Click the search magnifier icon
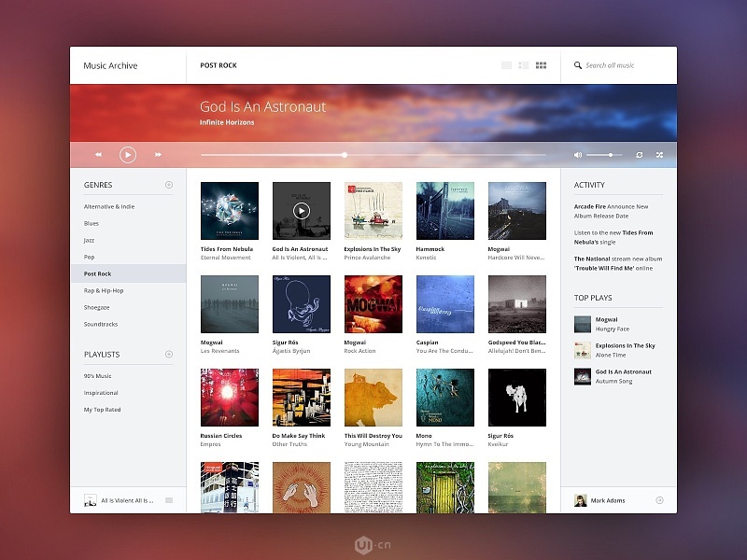 click(577, 65)
